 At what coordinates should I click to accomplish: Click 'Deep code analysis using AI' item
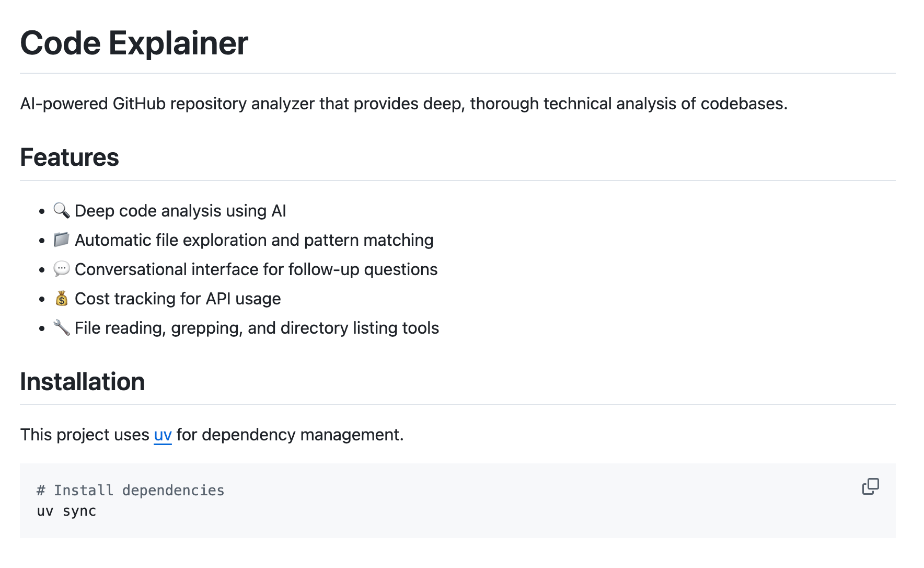coord(180,211)
